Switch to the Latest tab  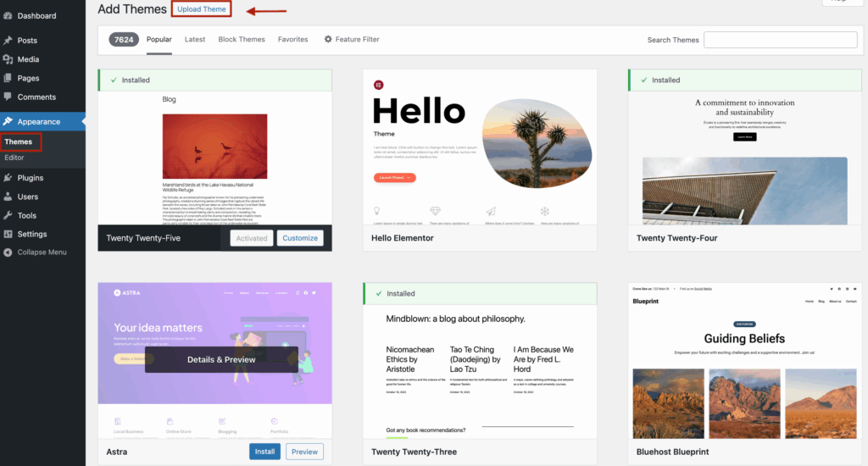pyautogui.click(x=195, y=39)
